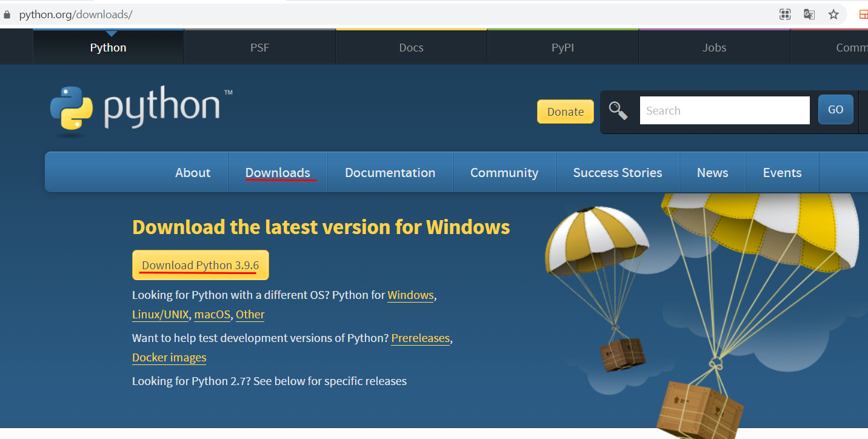Click Download Python 3.9.6 button
The height and width of the screenshot is (439, 868).
201,265
